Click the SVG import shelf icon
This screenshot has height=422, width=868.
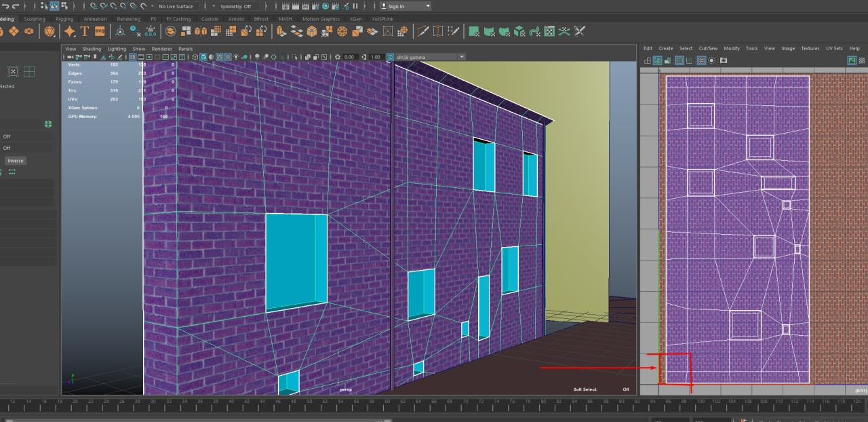tap(100, 31)
